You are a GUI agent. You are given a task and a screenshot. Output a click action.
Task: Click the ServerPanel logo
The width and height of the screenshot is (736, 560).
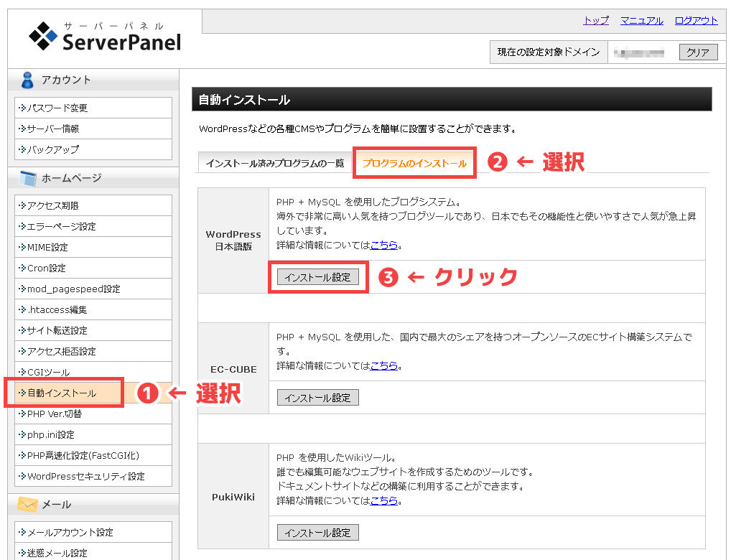(105, 36)
